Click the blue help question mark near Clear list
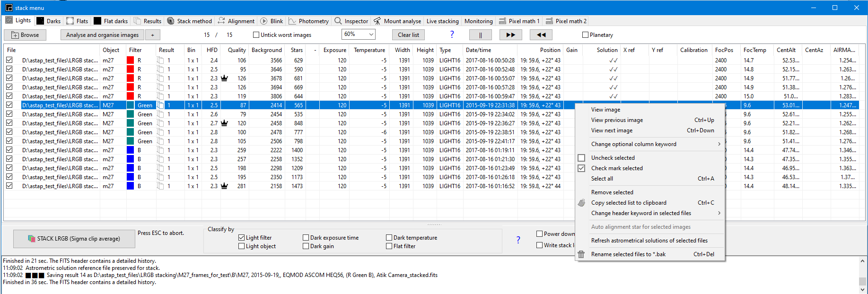This screenshot has height=294, width=868. point(452,35)
